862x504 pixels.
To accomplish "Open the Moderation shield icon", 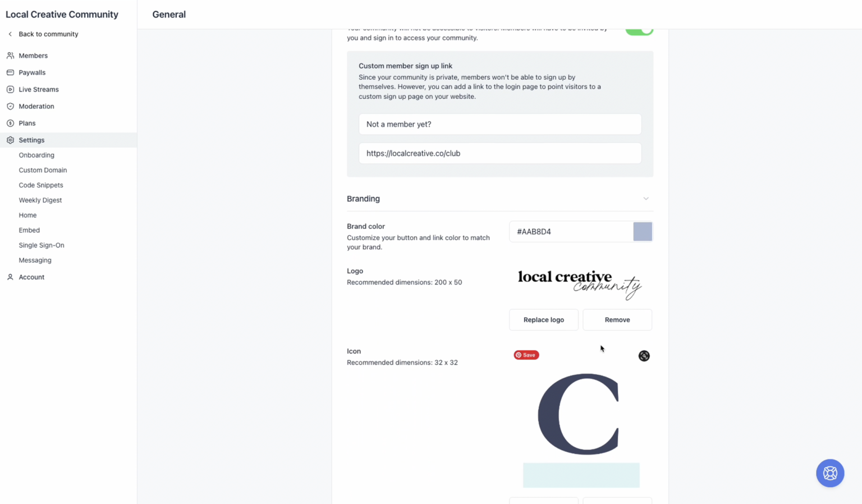I will [10, 106].
